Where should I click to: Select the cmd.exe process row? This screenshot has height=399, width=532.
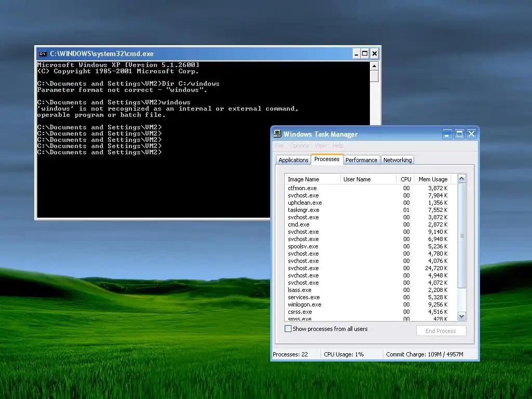tap(371, 224)
